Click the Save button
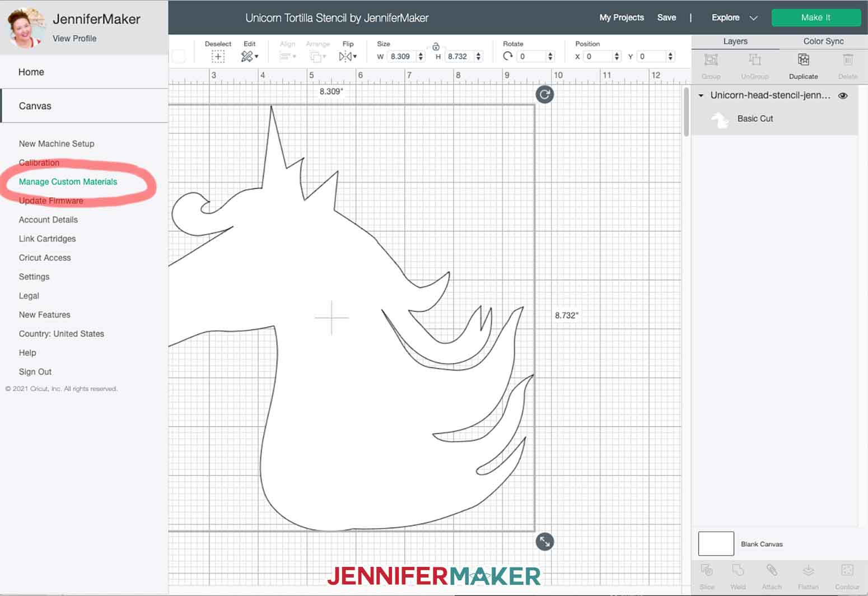This screenshot has width=868, height=596. point(666,17)
